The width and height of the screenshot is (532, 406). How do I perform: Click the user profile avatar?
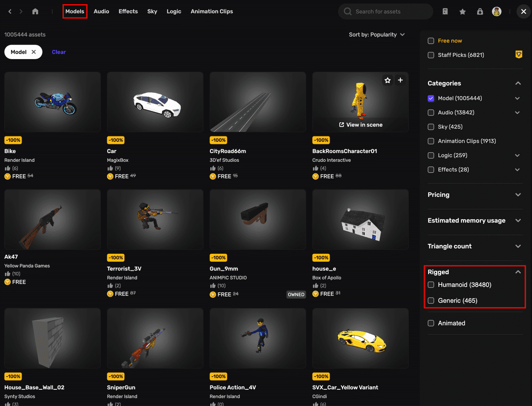(x=497, y=12)
